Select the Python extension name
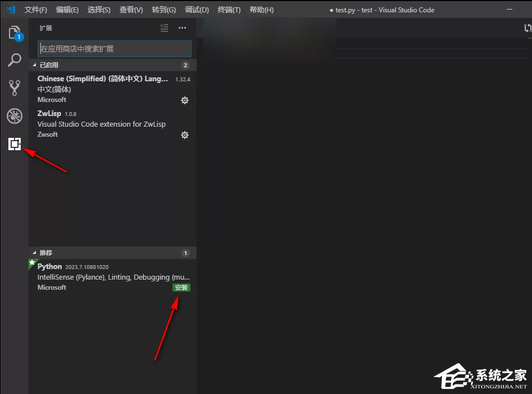The width and height of the screenshot is (532, 394). (x=49, y=267)
